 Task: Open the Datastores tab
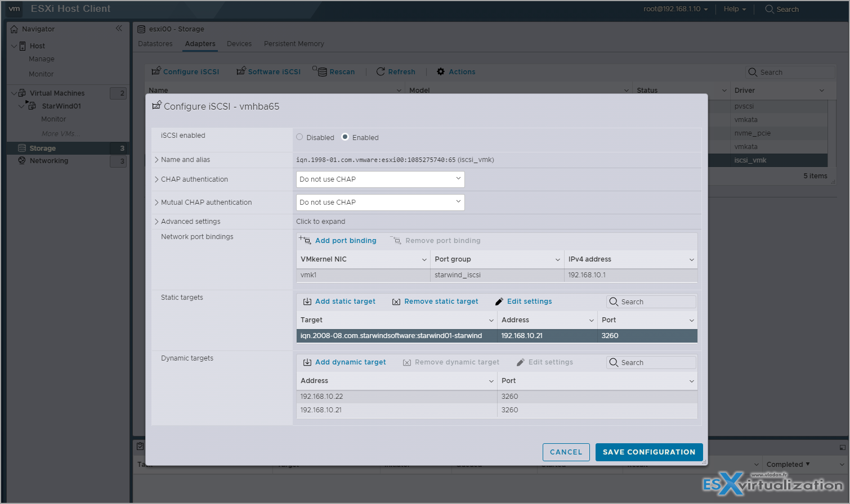point(155,44)
